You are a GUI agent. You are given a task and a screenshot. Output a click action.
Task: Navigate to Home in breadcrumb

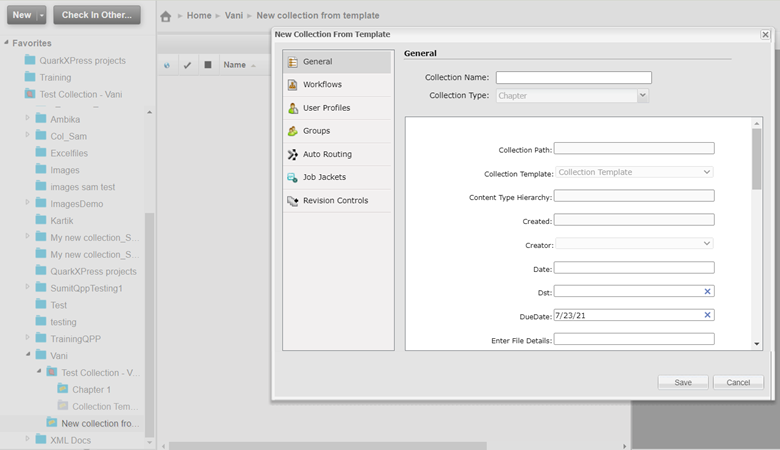[199, 15]
